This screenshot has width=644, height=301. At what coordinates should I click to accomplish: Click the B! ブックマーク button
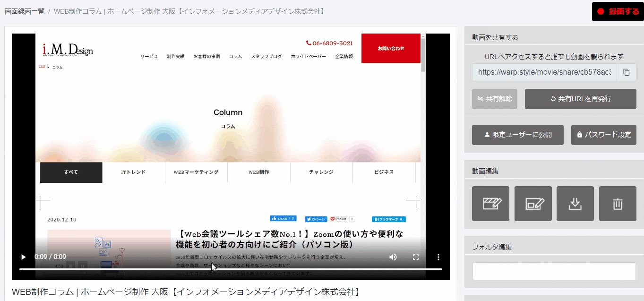point(389,219)
